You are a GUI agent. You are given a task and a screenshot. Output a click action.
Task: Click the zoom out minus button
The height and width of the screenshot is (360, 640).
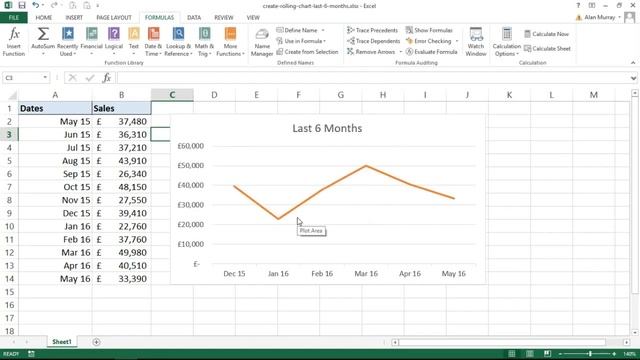[x=560, y=354]
